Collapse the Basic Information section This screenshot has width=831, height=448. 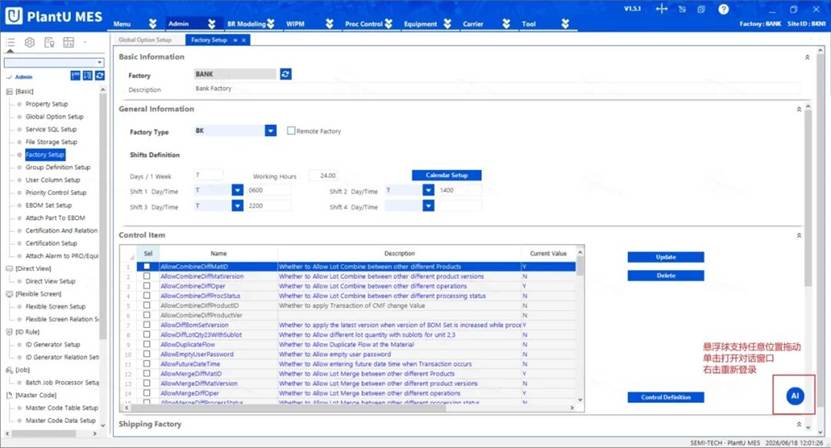[807, 57]
